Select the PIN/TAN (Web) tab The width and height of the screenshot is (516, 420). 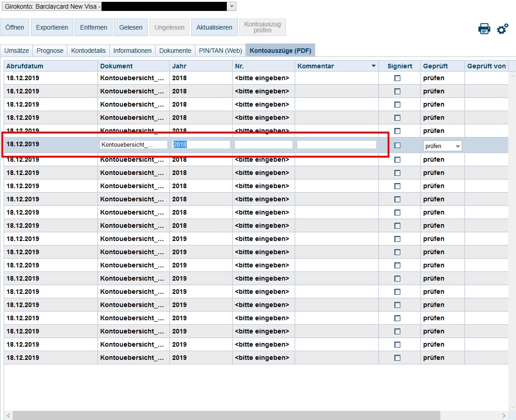point(220,51)
